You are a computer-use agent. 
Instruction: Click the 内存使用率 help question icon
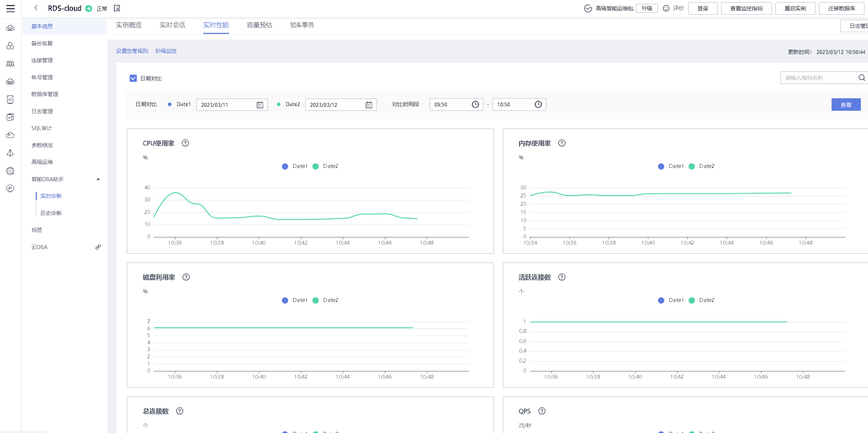562,143
